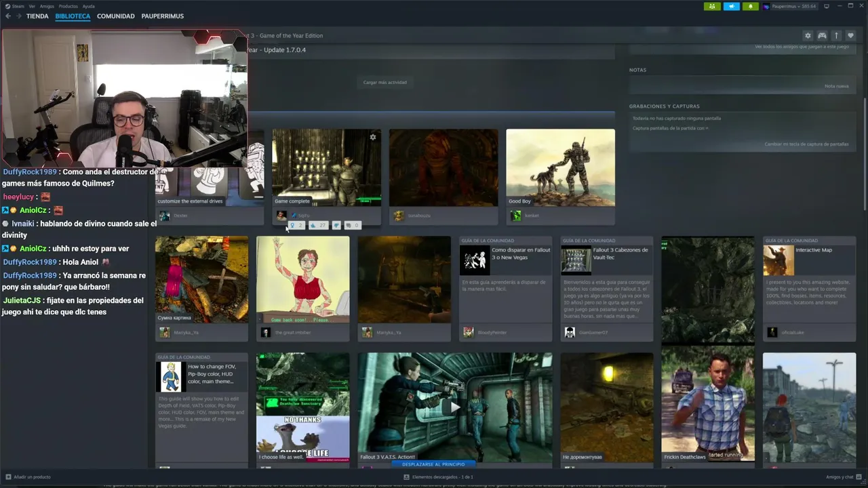Open How to change FOV guide
The height and width of the screenshot is (488, 868).
coord(201,410)
